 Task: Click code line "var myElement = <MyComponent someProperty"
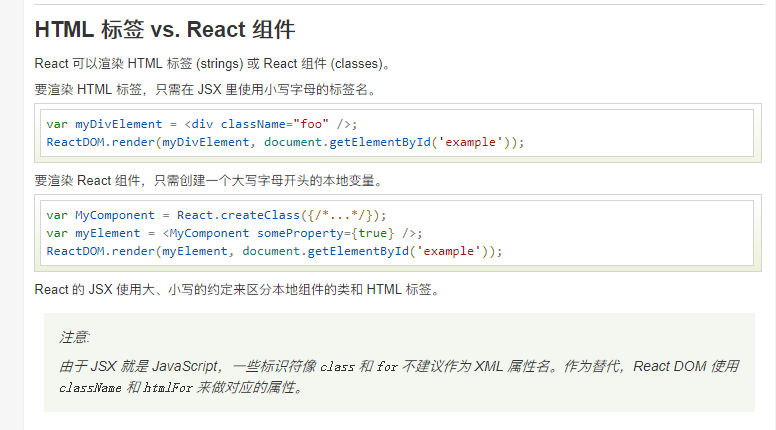[234, 233]
